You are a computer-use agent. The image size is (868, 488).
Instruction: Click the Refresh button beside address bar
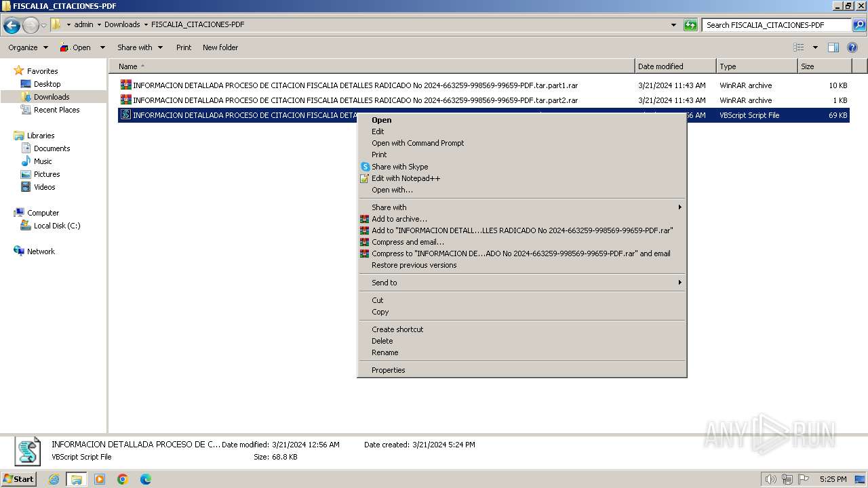690,25
